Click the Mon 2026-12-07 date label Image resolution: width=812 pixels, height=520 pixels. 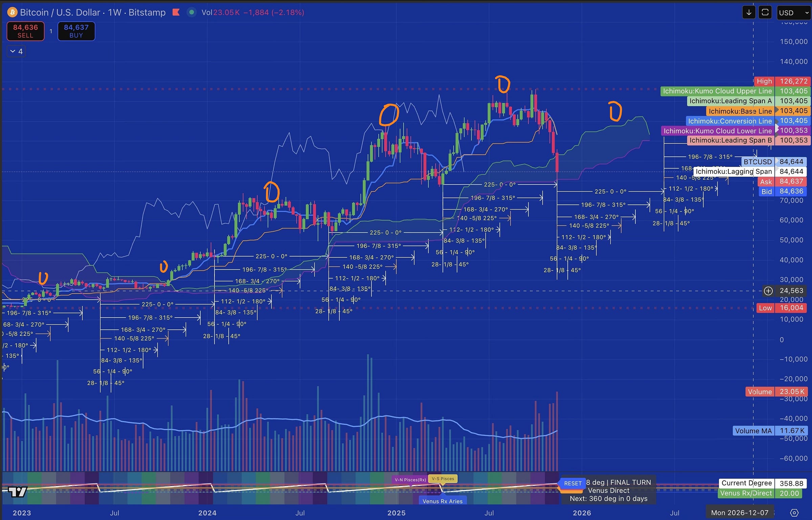click(740, 513)
